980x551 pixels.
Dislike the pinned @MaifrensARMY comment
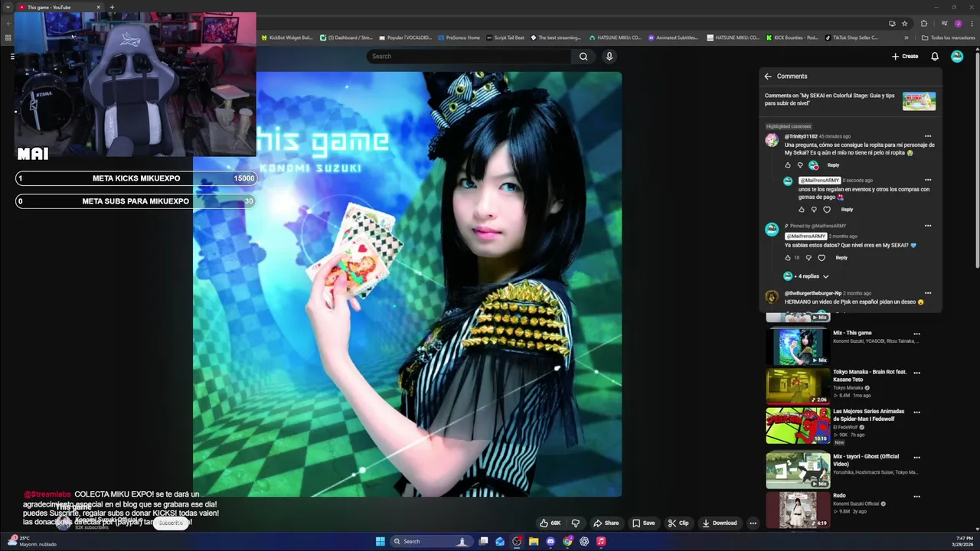click(x=808, y=258)
